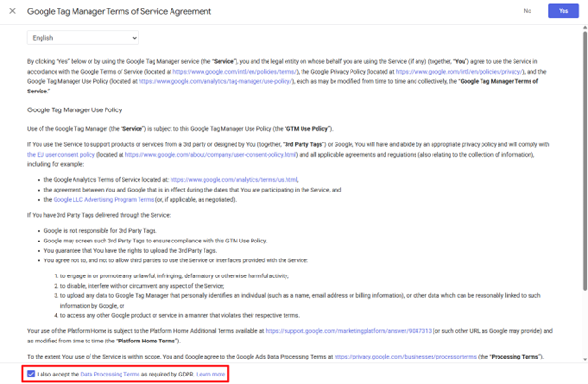Open the businesses processorterms privacy link
The height and width of the screenshot is (384, 588).
(x=405, y=357)
